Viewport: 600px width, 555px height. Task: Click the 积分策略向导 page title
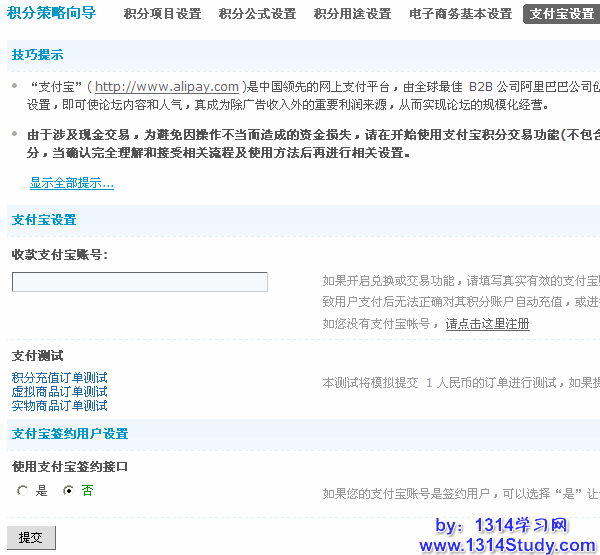(x=52, y=14)
